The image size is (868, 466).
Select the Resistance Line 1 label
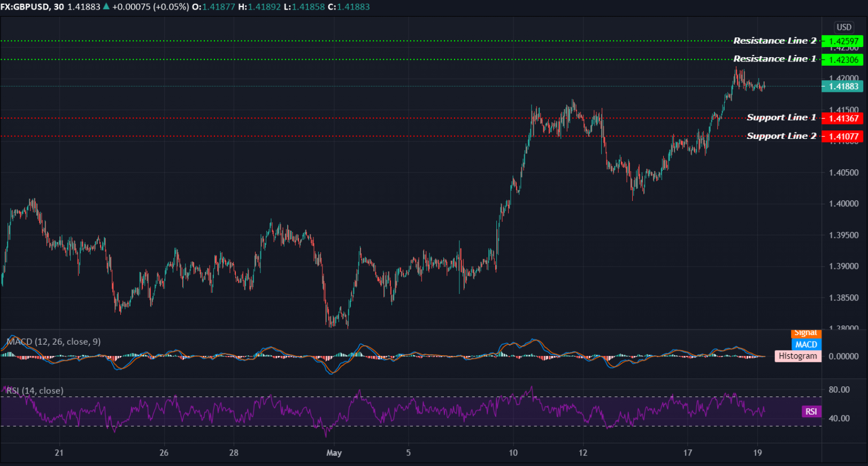775,59
